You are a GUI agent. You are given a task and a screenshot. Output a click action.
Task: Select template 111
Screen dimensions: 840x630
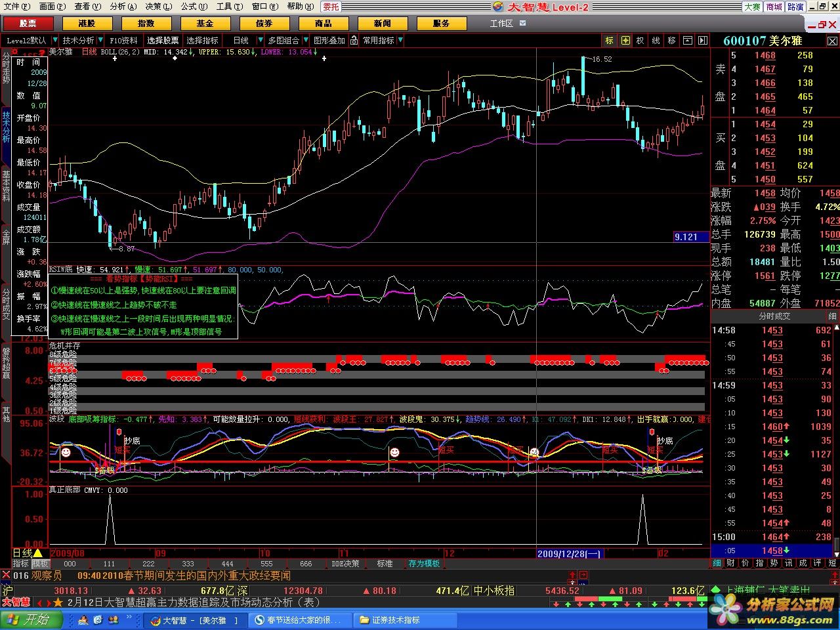point(109,564)
